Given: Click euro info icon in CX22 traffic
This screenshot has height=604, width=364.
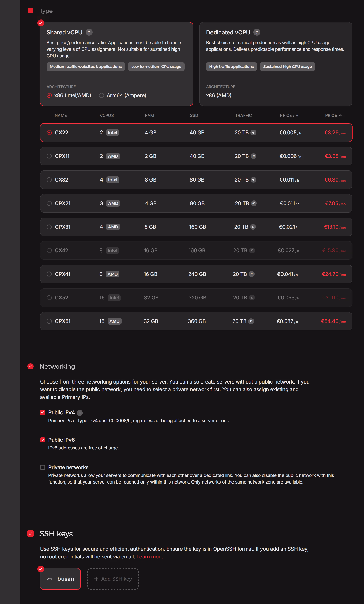Looking at the screenshot, I should tap(253, 133).
